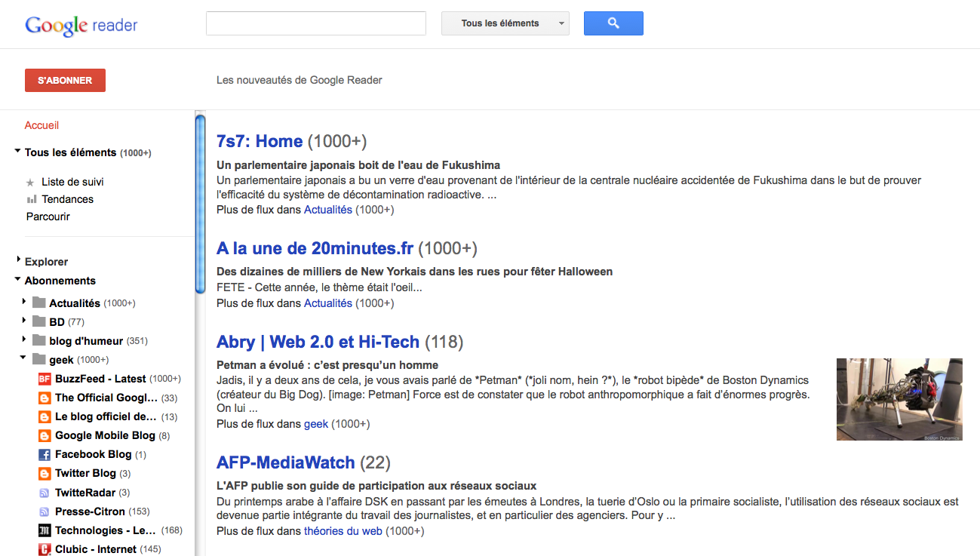The image size is (980, 556).
Task: Click Blogger icon beside Twitter Blog
Action: click(45, 473)
